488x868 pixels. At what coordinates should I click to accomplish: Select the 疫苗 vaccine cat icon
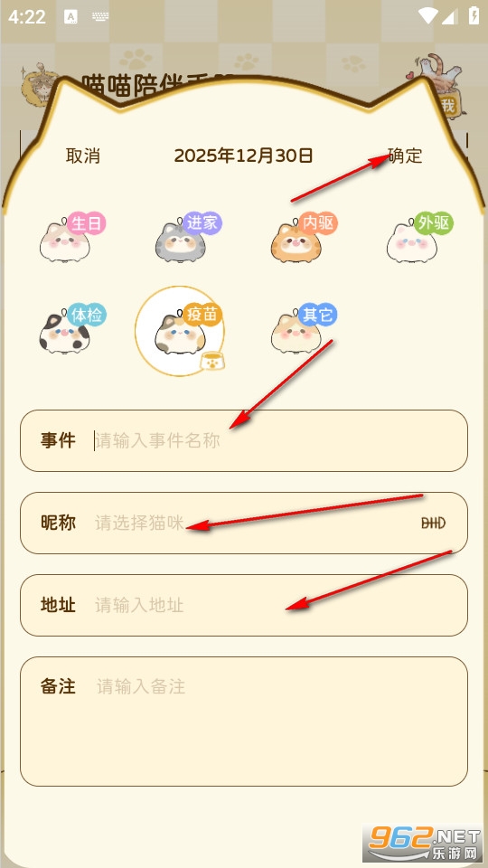(180, 331)
